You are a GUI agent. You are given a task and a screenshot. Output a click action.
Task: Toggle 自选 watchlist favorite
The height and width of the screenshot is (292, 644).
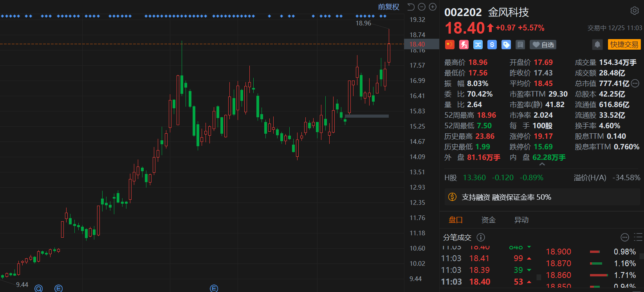tap(543, 45)
